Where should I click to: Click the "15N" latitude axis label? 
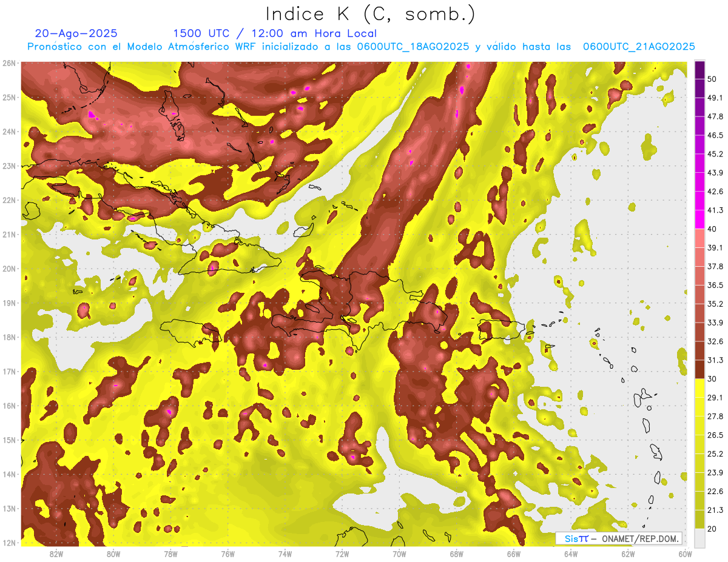coord(9,440)
